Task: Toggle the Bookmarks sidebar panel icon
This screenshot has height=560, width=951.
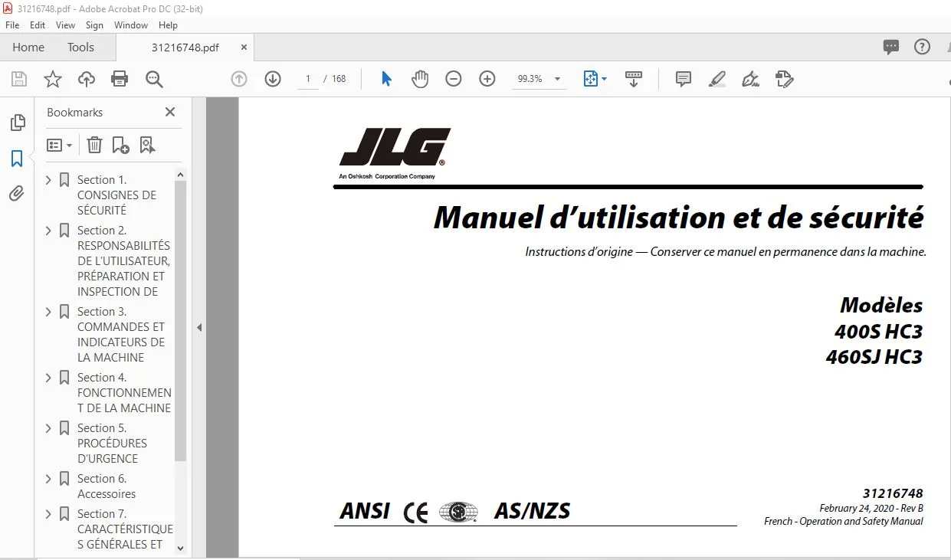Action: click(x=17, y=159)
